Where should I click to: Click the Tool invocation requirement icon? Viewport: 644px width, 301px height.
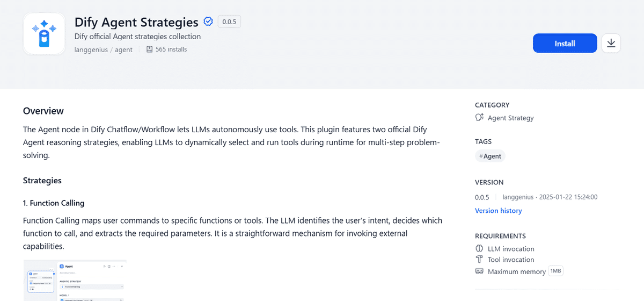point(479,260)
